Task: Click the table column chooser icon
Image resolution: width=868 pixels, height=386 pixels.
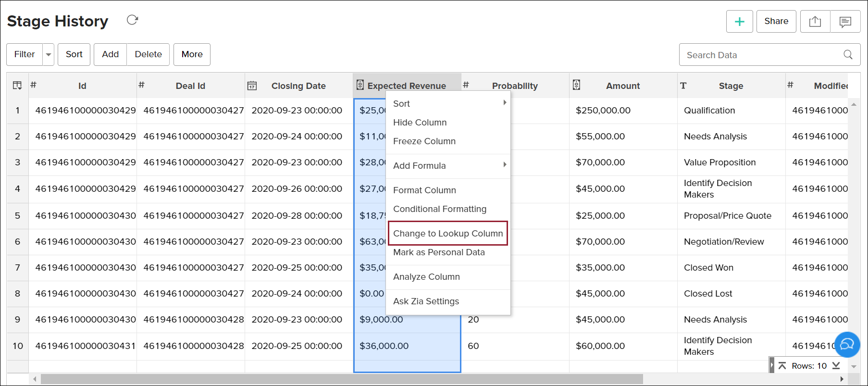Action: (17, 86)
